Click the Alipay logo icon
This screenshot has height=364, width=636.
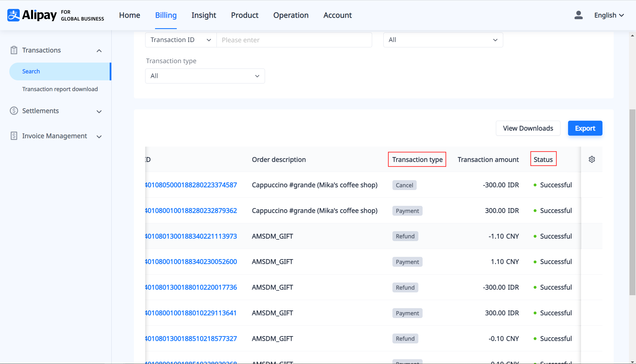pos(14,15)
